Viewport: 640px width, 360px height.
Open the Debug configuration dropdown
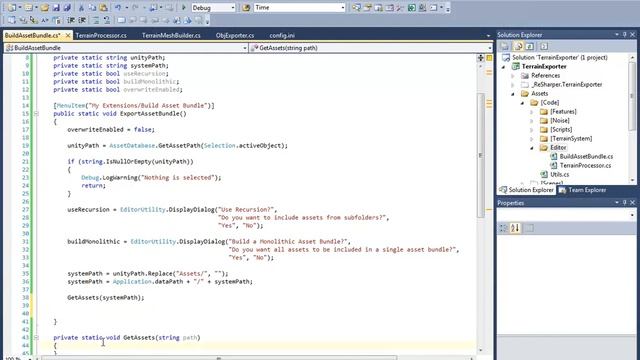pyautogui.click(x=233, y=8)
